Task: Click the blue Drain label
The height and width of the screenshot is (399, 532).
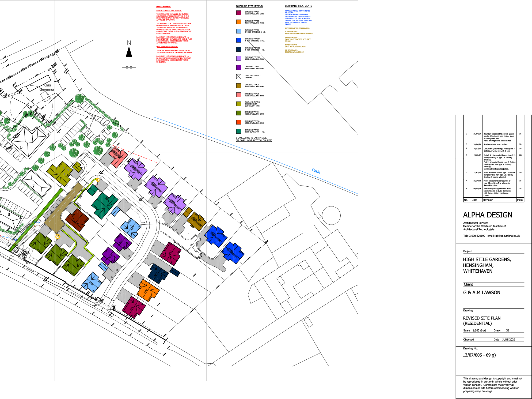Action: pyautogui.click(x=316, y=171)
